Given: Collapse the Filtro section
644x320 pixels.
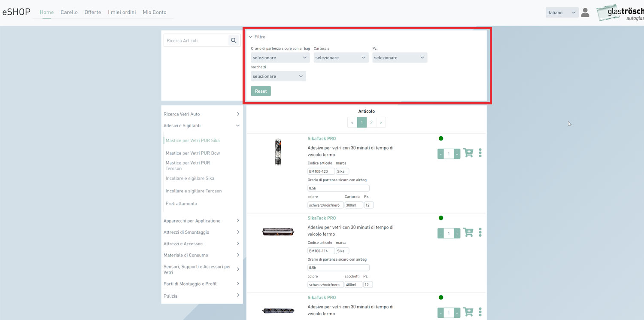Looking at the screenshot, I should pyautogui.click(x=257, y=37).
